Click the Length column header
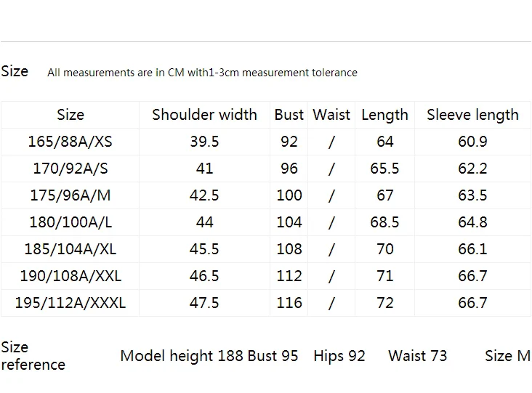The image size is (532, 393). (384, 115)
